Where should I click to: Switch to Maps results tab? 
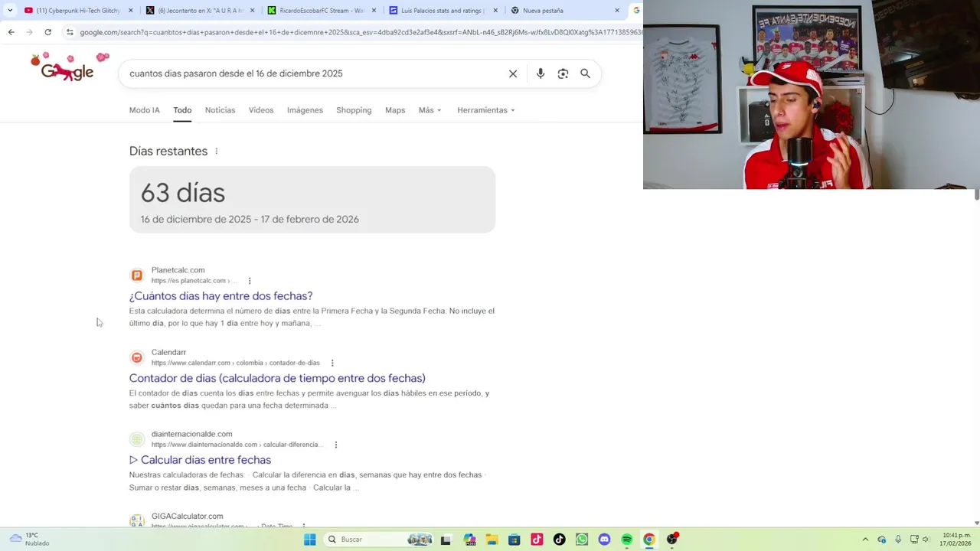[395, 110]
